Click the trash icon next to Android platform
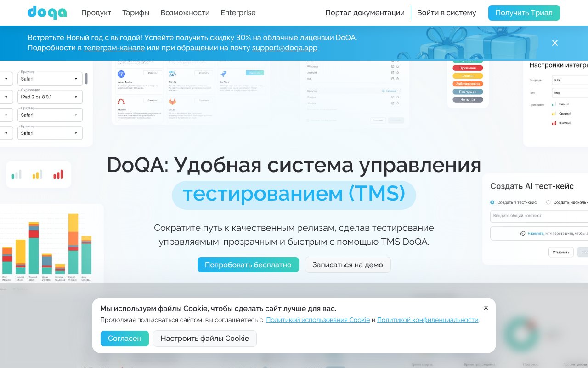Screen dimensions: 588x368 coord(398,72)
